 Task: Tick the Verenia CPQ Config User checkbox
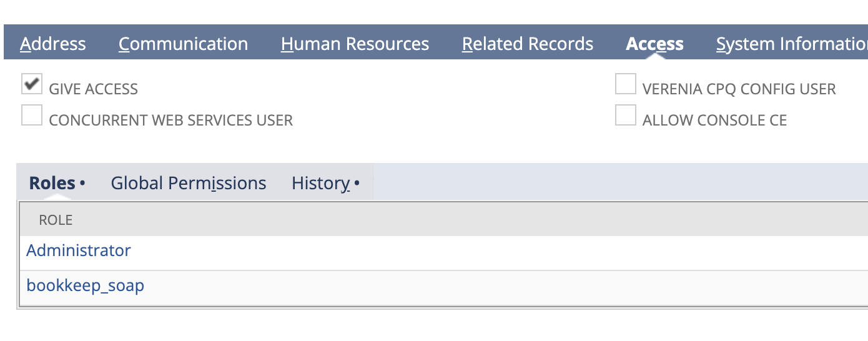click(625, 84)
